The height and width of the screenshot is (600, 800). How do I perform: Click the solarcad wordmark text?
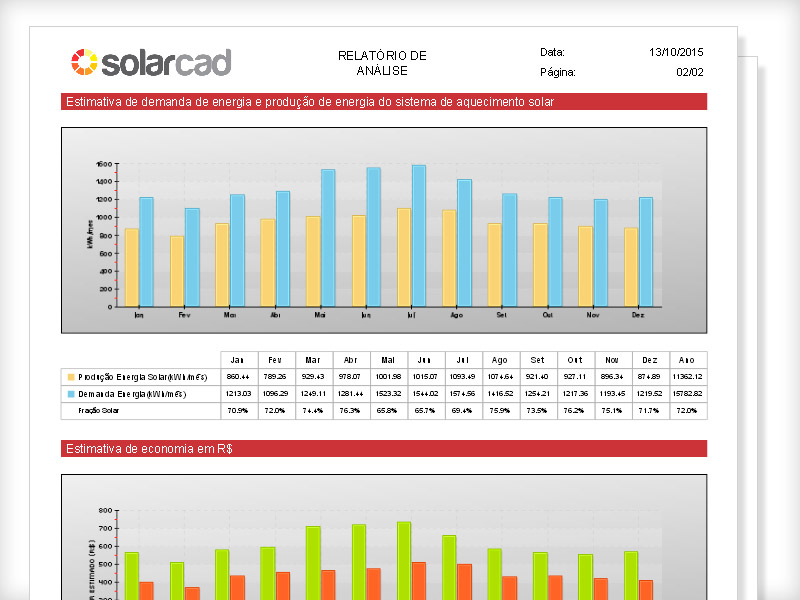(x=166, y=62)
